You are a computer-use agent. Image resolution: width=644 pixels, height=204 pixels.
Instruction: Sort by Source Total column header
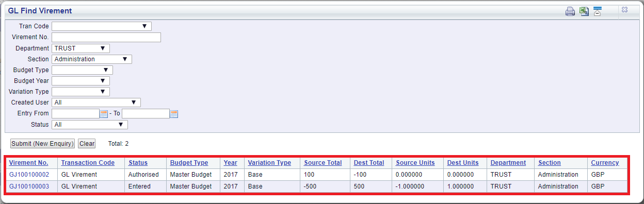[323, 163]
